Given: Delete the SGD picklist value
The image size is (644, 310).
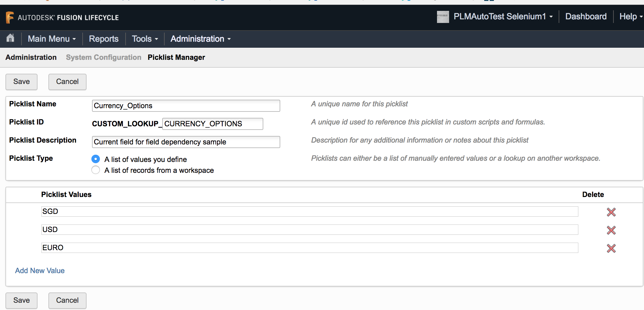Looking at the screenshot, I should (611, 212).
